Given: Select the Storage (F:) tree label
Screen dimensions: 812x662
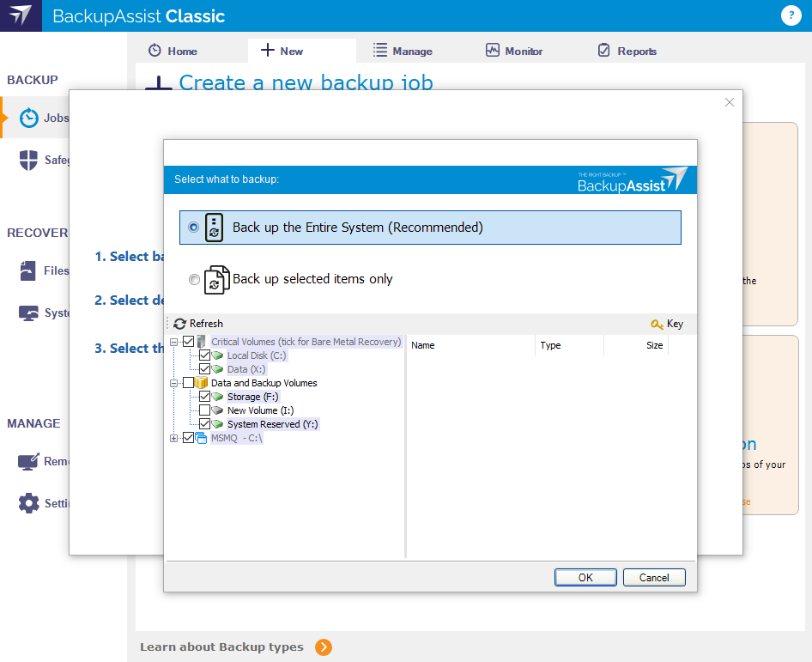Looking at the screenshot, I should click(x=252, y=397).
